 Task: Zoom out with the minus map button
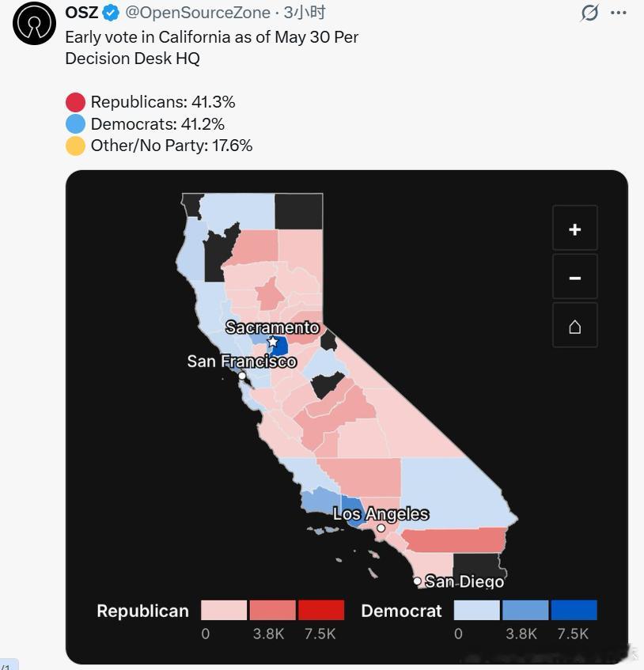(574, 277)
